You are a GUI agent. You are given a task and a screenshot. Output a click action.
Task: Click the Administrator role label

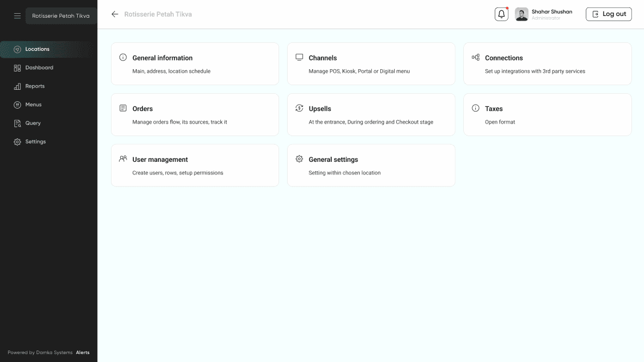546,18
